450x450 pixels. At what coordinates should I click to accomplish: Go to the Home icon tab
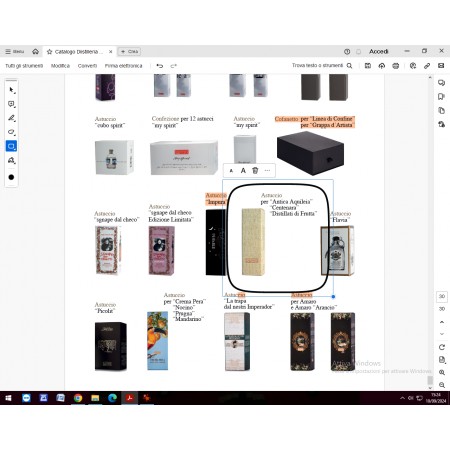[35, 51]
